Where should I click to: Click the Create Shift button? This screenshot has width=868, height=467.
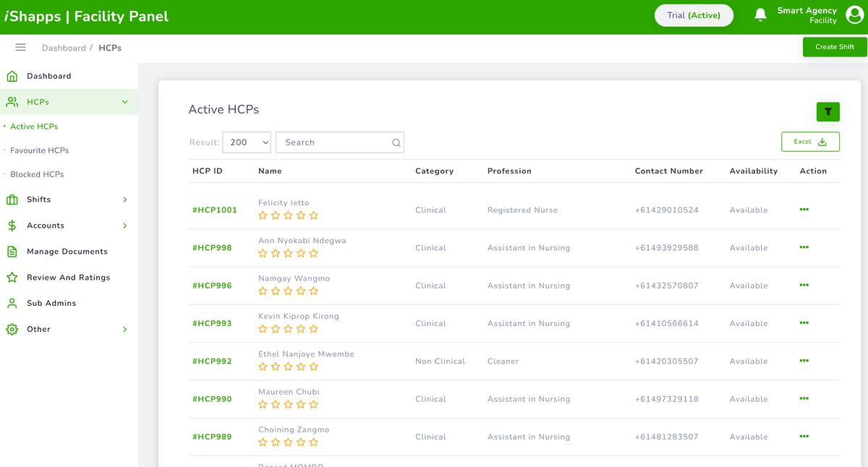(x=835, y=47)
